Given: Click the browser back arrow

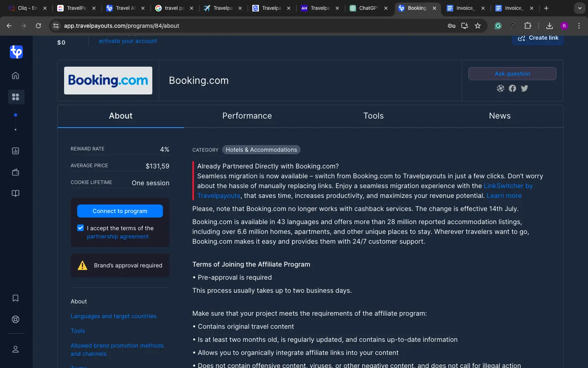Looking at the screenshot, I should 9,26.
